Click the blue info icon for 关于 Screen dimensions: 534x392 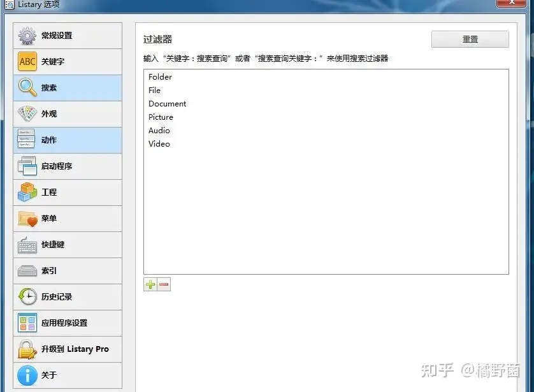[27, 375]
